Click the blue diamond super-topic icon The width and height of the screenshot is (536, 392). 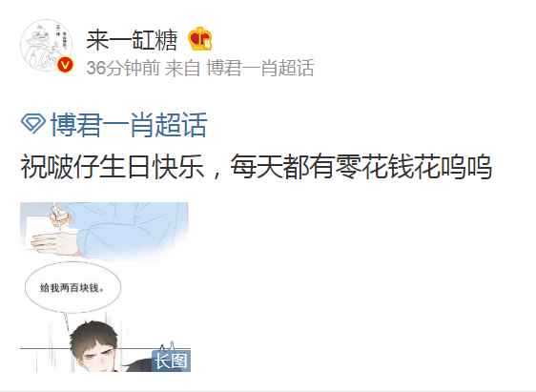[33, 123]
